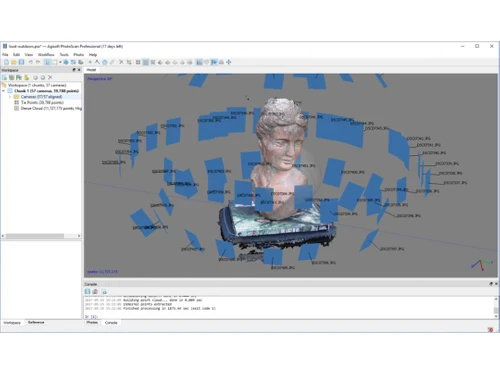Click the draw point tool icon
500x375 pixels.
point(90,62)
